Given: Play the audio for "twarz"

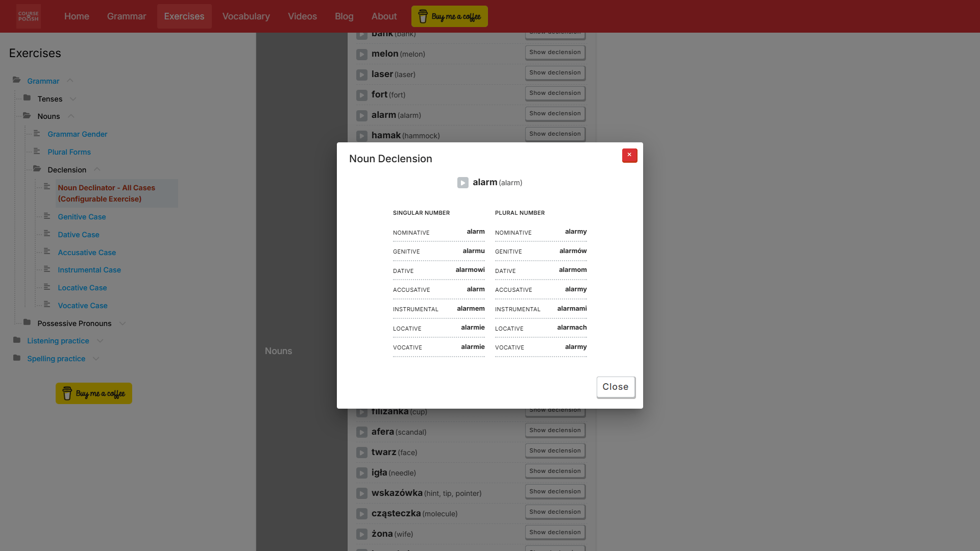Looking at the screenshot, I should pos(362,453).
